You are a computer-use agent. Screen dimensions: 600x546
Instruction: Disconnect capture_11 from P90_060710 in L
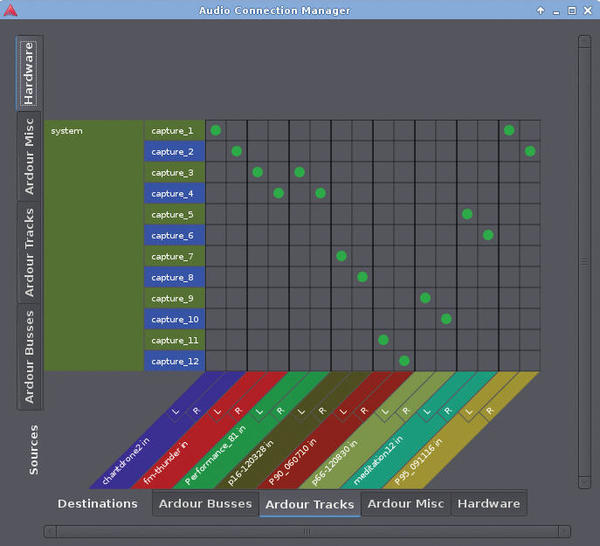coord(383,340)
